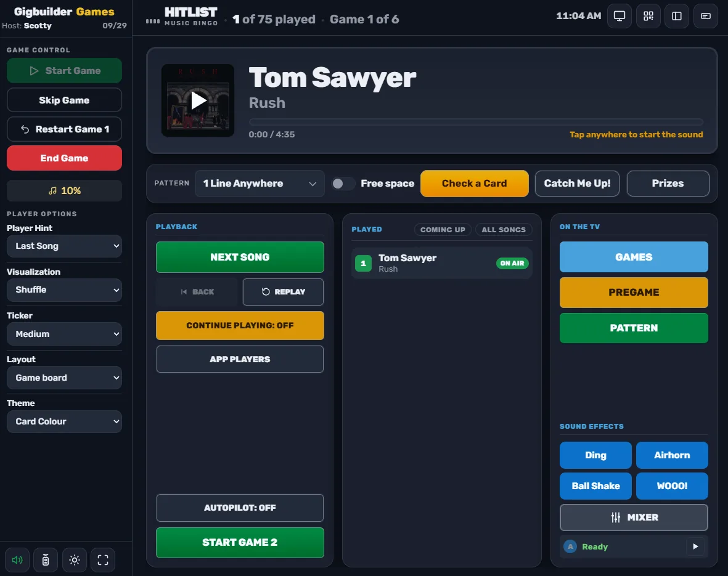This screenshot has width=728, height=576.
Task: Click the song progress bar
Action: (476, 122)
